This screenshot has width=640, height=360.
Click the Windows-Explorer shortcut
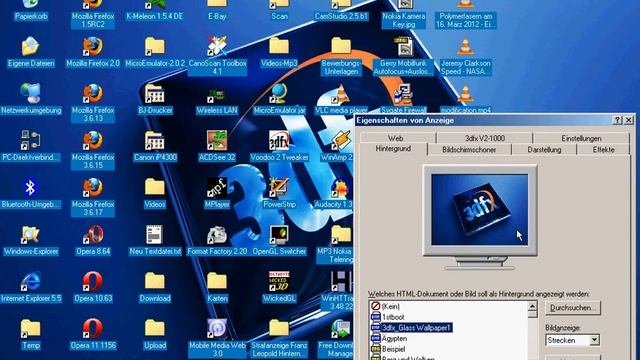pyautogui.click(x=31, y=240)
